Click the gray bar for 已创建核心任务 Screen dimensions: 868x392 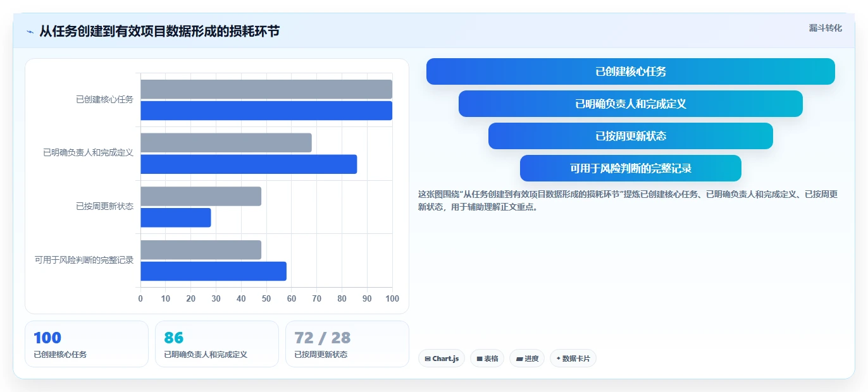[x=266, y=89]
